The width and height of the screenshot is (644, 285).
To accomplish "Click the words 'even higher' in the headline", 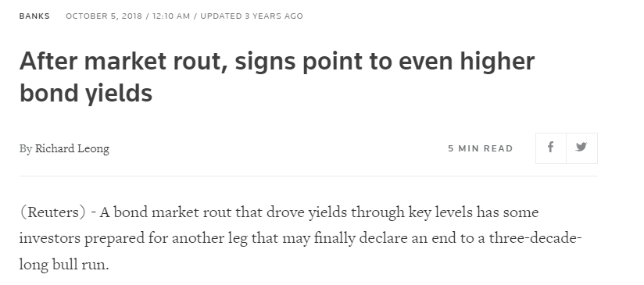I will tap(467, 62).
